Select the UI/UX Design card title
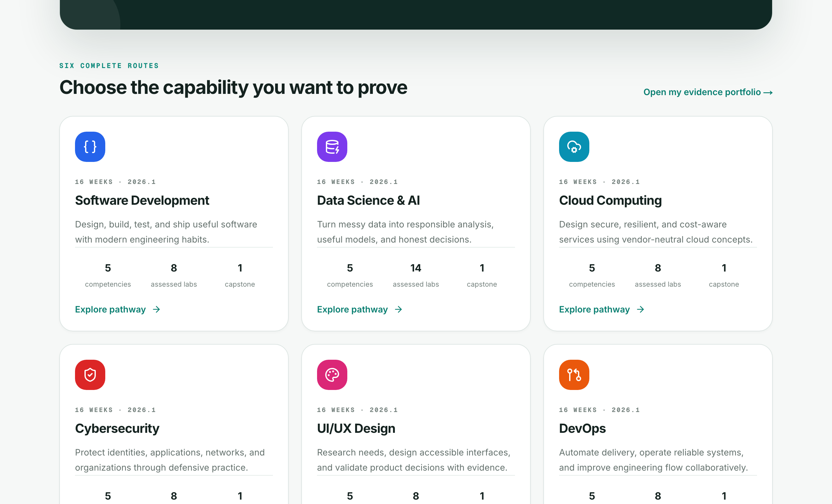Image resolution: width=832 pixels, height=504 pixels. [356, 428]
